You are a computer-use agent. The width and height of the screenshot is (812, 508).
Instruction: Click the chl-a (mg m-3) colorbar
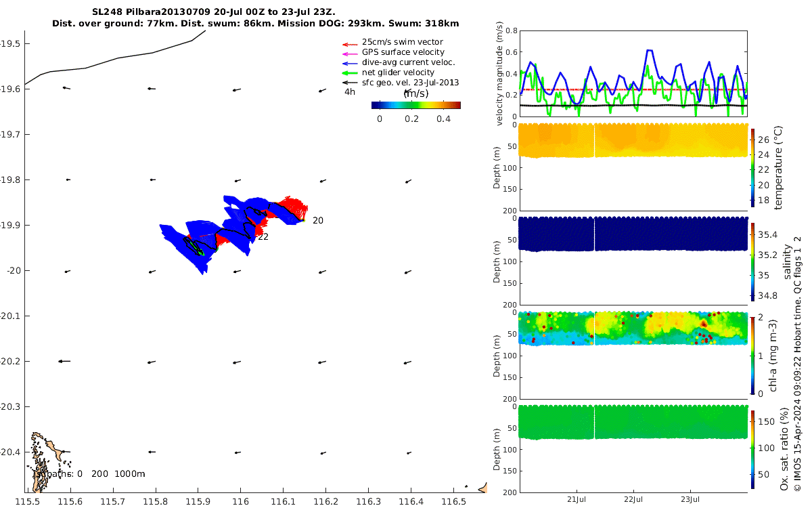(x=753, y=354)
